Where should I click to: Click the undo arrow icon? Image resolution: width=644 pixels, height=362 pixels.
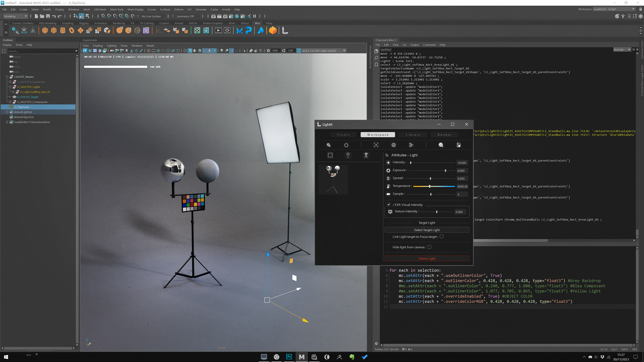click(54, 16)
